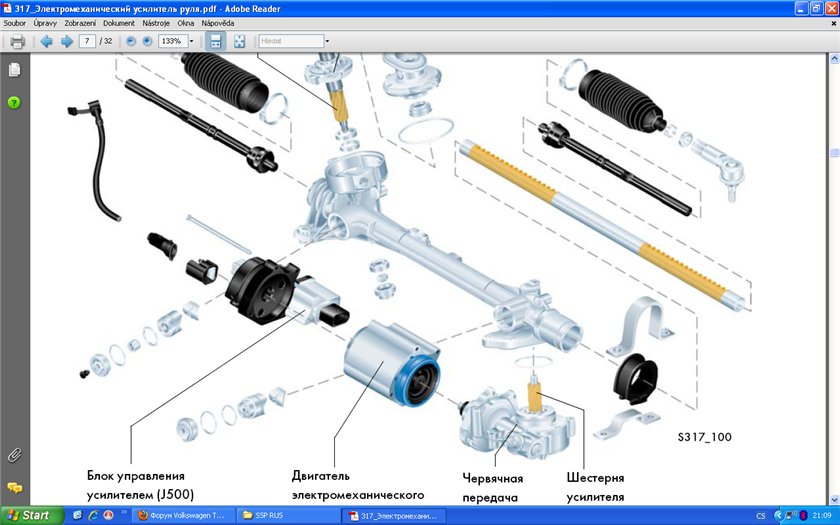
Task: Zoom in using the plus button
Action: pyautogui.click(x=147, y=41)
